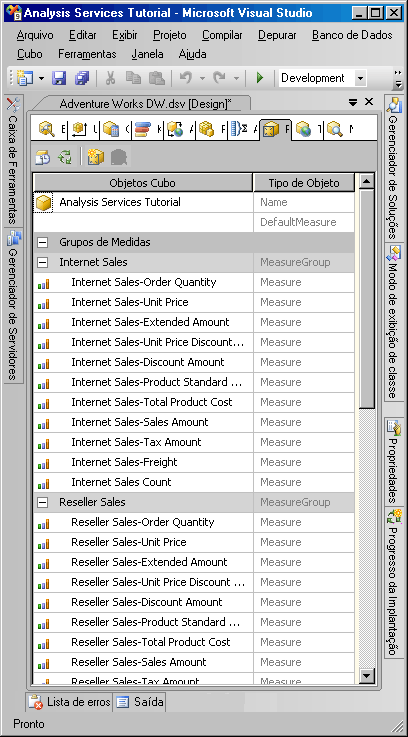Open the Dimension Usage tab icon

tap(80, 129)
